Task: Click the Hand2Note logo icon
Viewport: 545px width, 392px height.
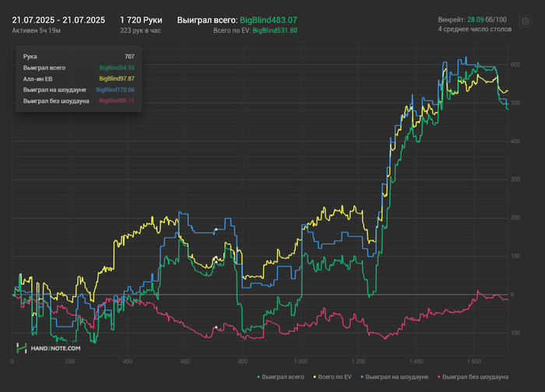Action: pos(22,348)
